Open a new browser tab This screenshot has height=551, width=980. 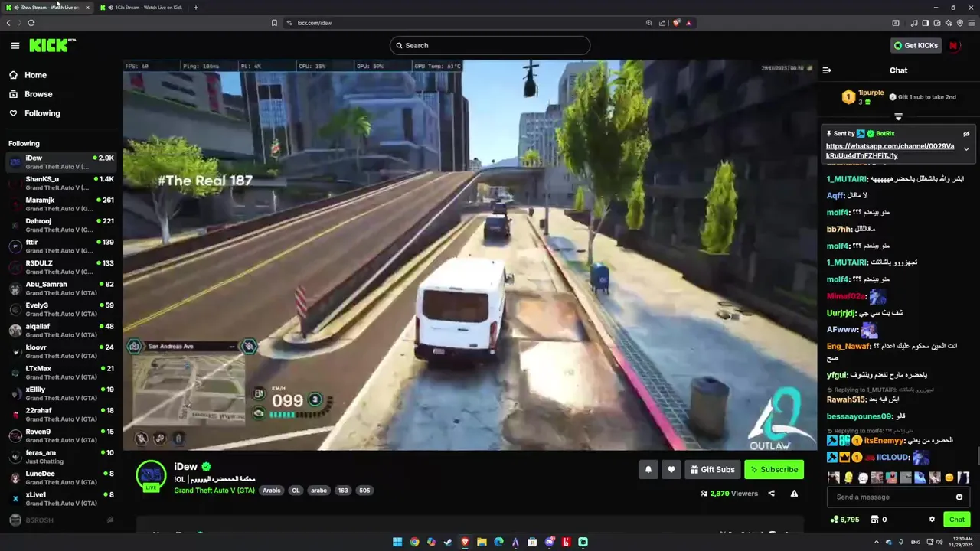pos(196,8)
